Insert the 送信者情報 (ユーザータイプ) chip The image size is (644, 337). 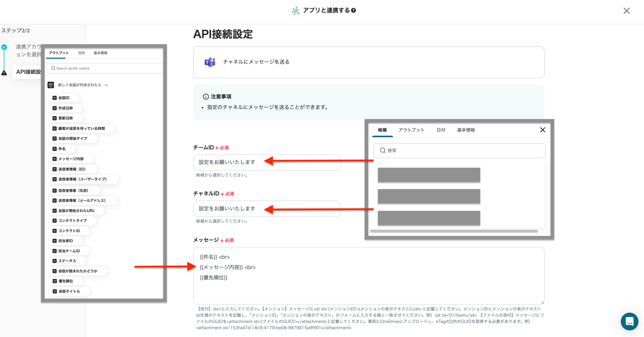point(83,179)
